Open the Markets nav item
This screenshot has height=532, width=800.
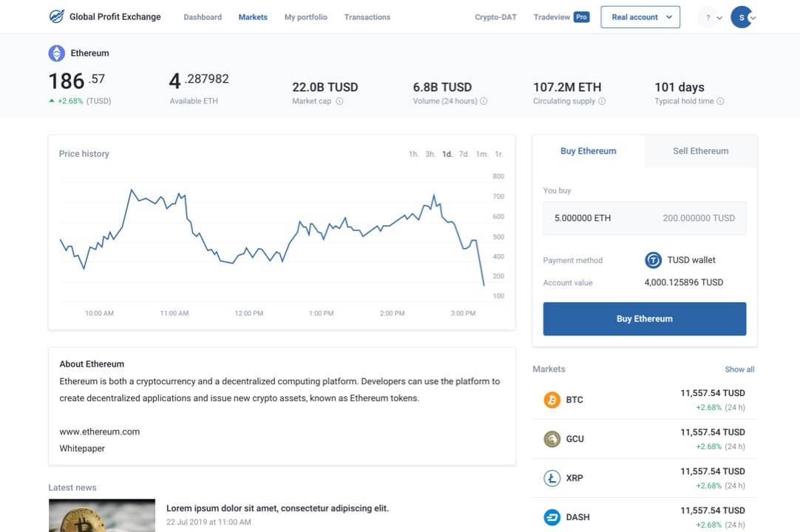[x=253, y=17]
